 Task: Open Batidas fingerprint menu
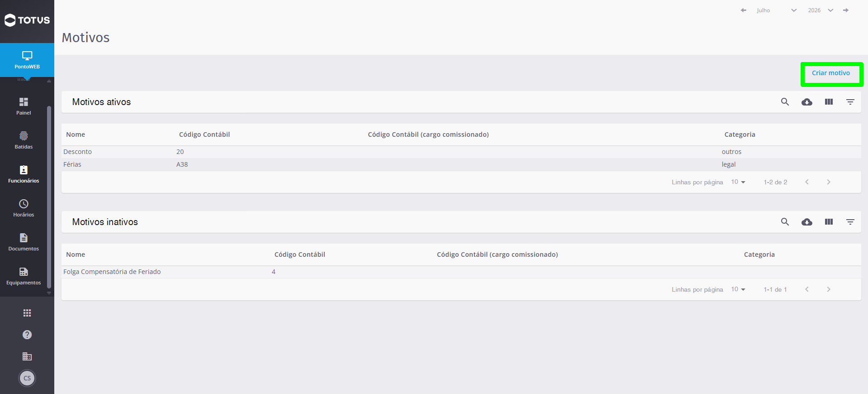pos(24,140)
